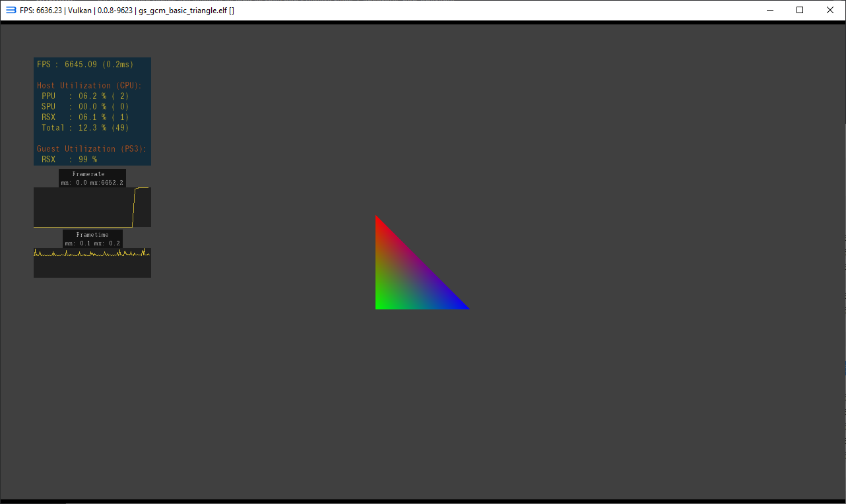Click the frametime line graph
This screenshot has width=846, height=504.
pos(92,263)
